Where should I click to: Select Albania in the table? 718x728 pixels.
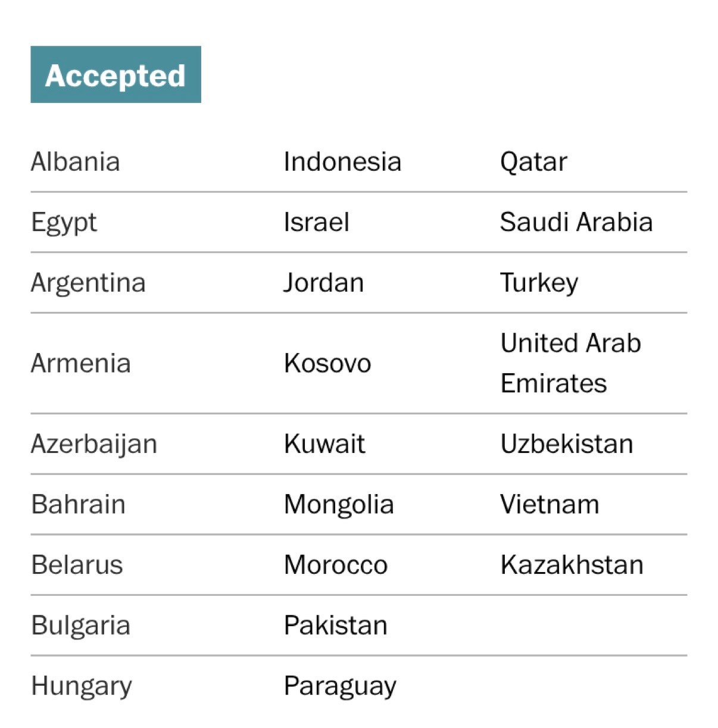pos(75,162)
